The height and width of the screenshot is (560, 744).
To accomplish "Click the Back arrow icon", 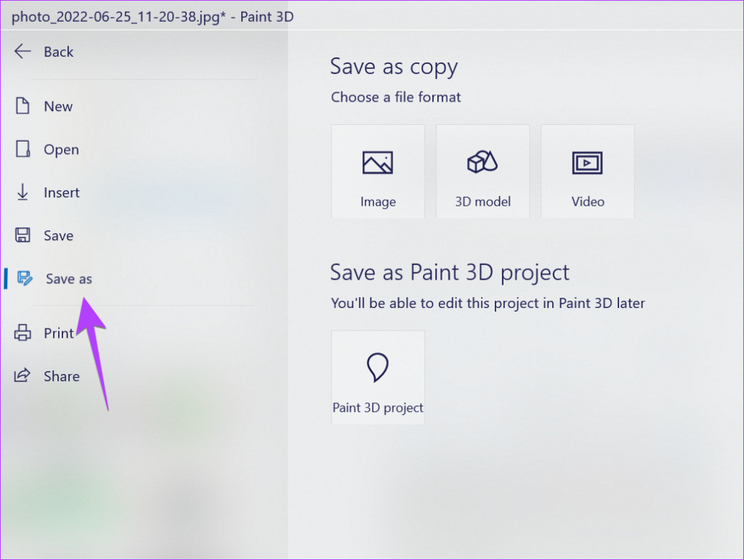I will tap(23, 52).
